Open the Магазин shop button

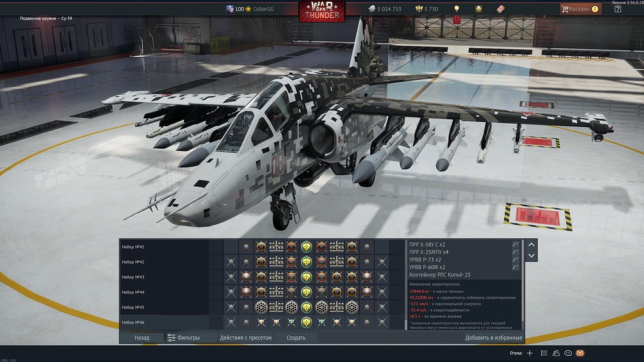click(x=580, y=9)
